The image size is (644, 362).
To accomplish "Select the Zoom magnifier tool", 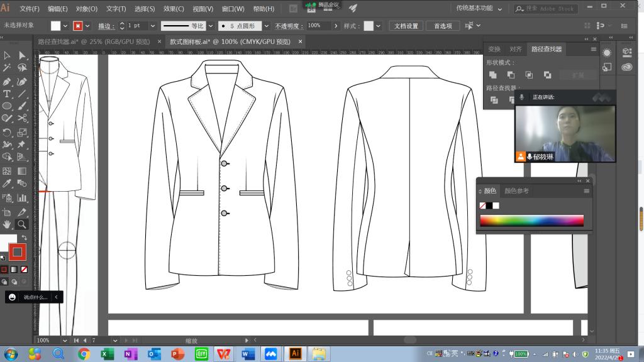I will 22,224.
